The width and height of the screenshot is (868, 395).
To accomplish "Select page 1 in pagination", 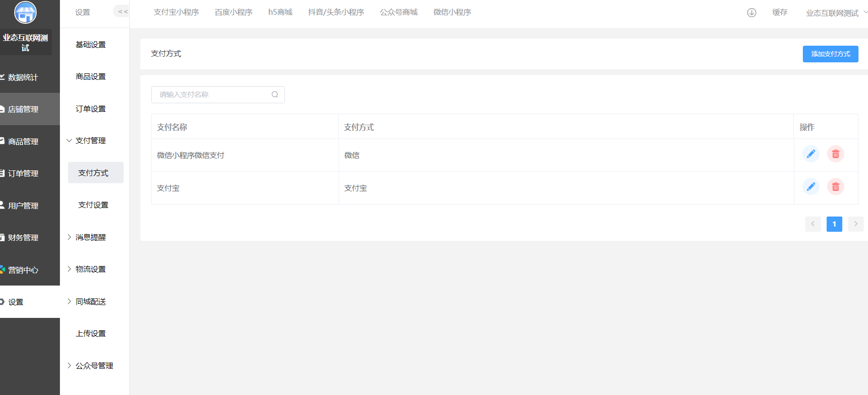I will (x=834, y=224).
